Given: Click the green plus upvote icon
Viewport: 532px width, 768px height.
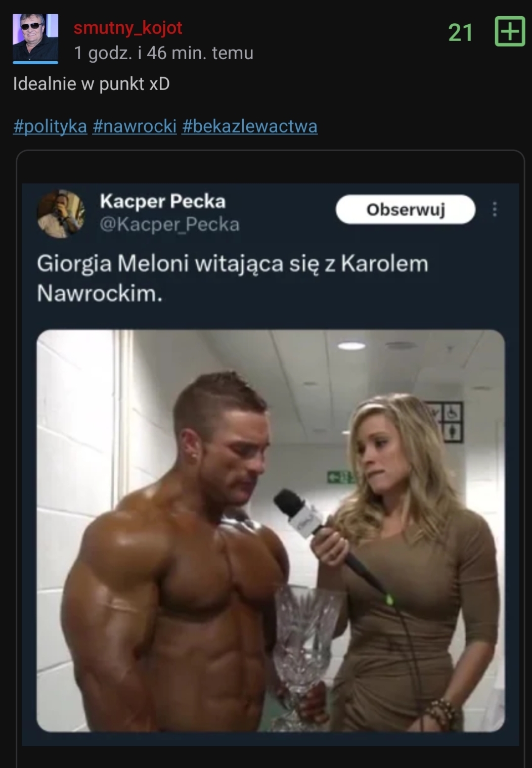Looking at the screenshot, I should pos(509,31).
